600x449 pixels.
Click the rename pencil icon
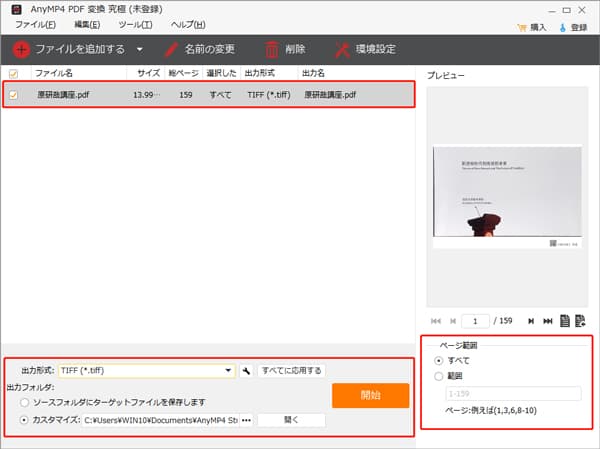pyautogui.click(x=171, y=49)
